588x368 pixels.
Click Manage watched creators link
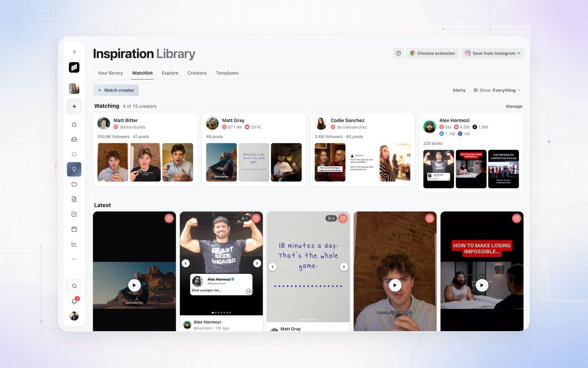514,106
